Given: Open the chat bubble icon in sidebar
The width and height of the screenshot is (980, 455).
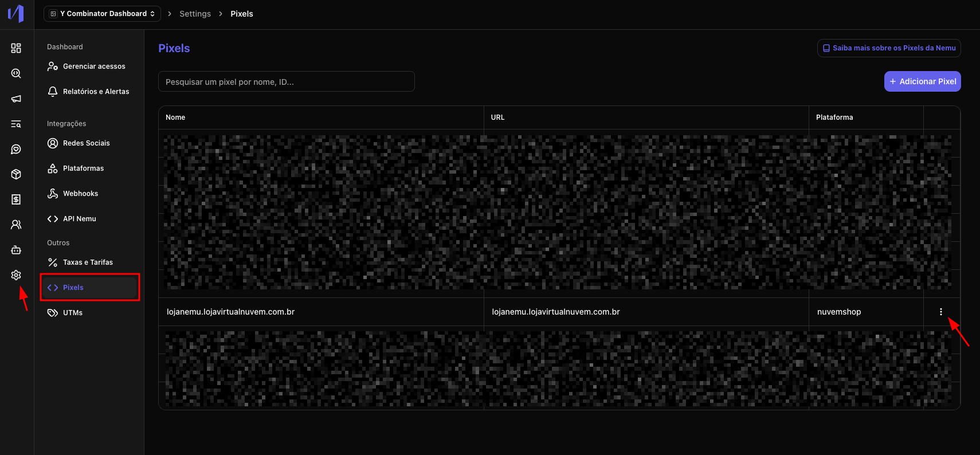Looking at the screenshot, I should [x=16, y=149].
